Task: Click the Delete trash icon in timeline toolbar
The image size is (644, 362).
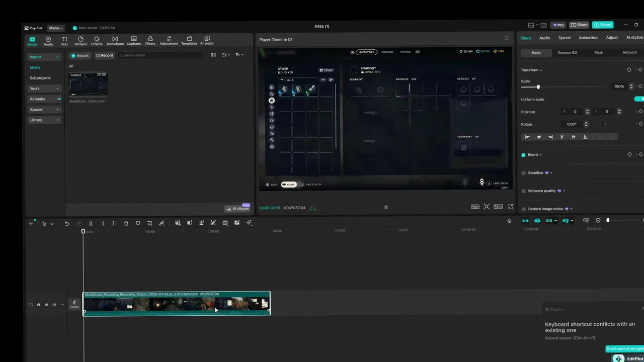Action: pos(126,223)
